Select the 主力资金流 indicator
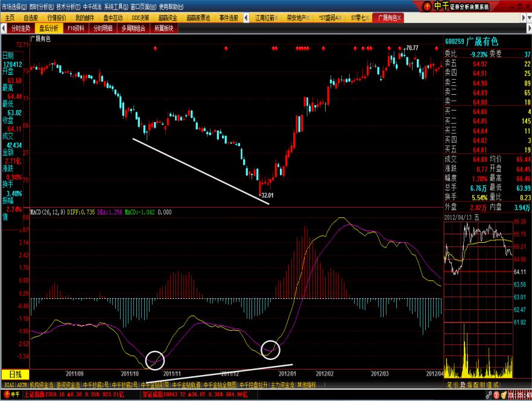This screenshot has width=532, height=401. tap(282, 384)
